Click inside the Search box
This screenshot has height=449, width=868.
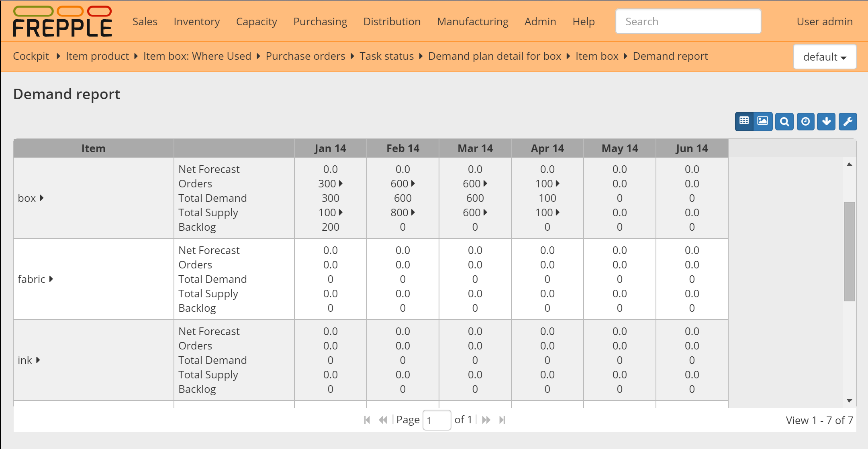tap(688, 21)
